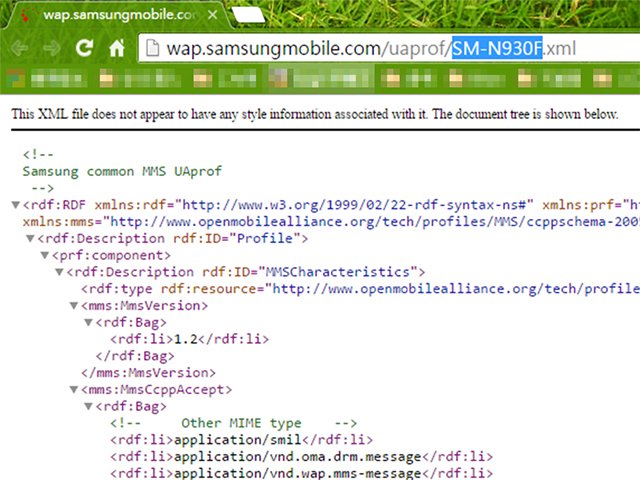640x480 pixels.
Task: Click the browser Back arrow
Action: (19, 48)
